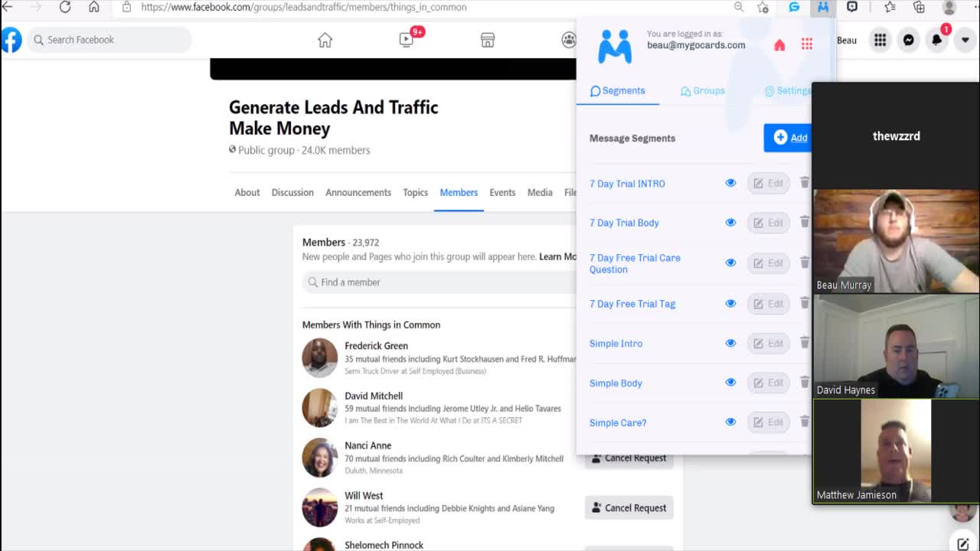Toggle visibility of 7 Day Trial INTRO segment
The width and height of the screenshot is (980, 551).
730,183
